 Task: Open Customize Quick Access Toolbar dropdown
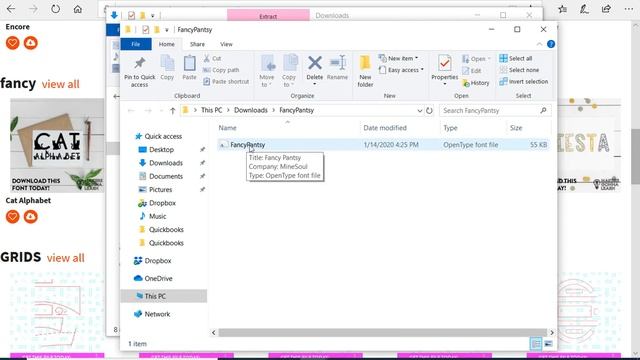pos(167,30)
